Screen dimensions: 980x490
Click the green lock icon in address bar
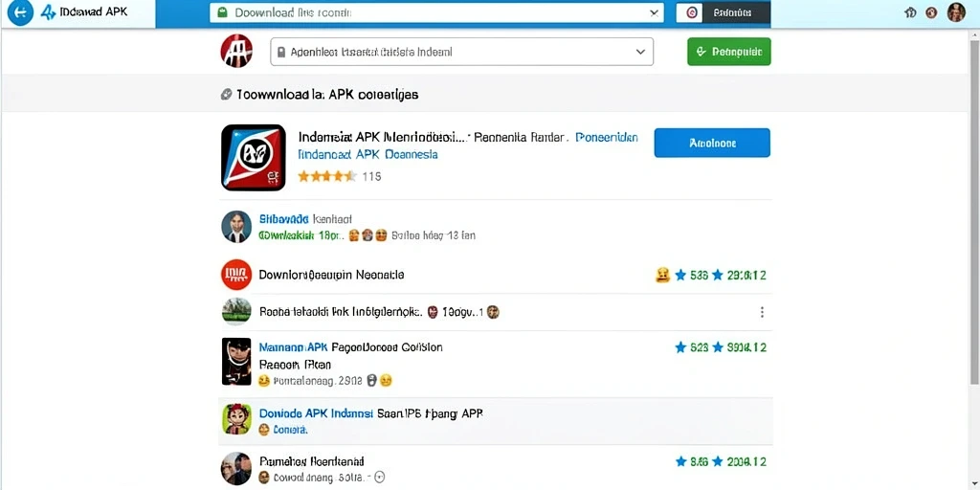(x=221, y=12)
